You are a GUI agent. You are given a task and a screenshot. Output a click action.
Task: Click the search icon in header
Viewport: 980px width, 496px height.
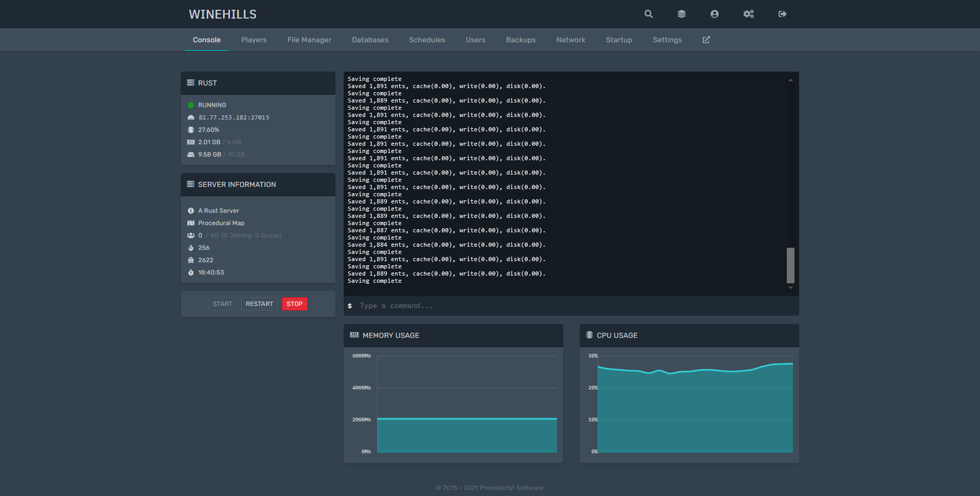pos(648,14)
